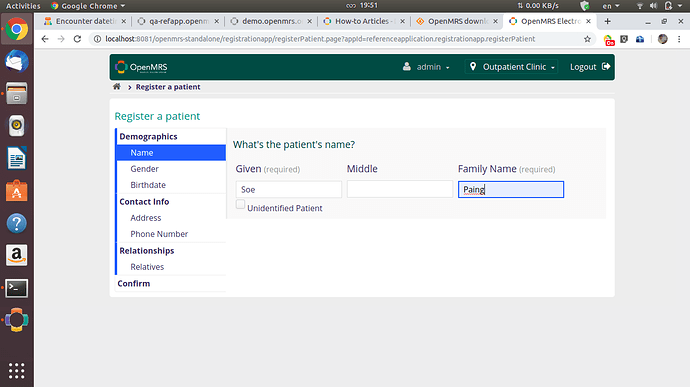Expand the admin user dropdown
The image size is (690, 387).
pos(426,67)
